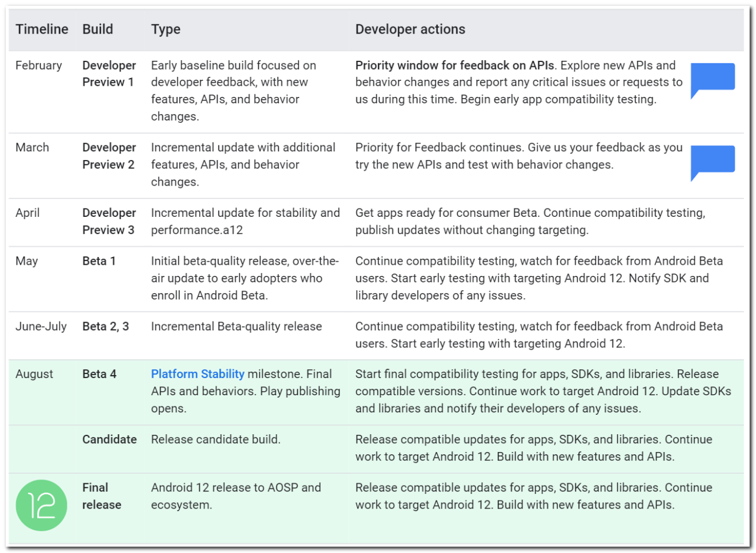Open the Platform Stability link
Image resolution: width=756 pixels, height=553 pixels.
198,374
